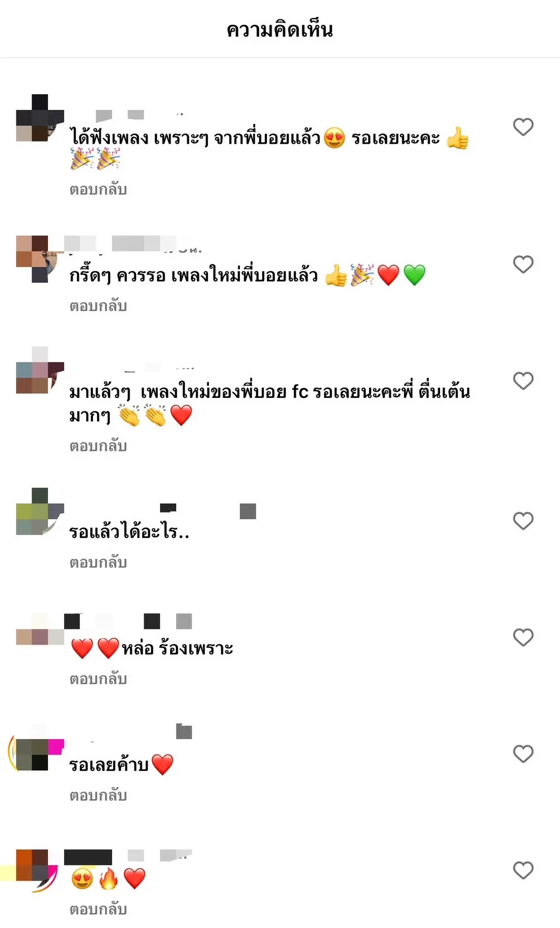
Task: Open avatar next to กรี๊ดๆ ควรรอ comment
Action: (x=39, y=259)
